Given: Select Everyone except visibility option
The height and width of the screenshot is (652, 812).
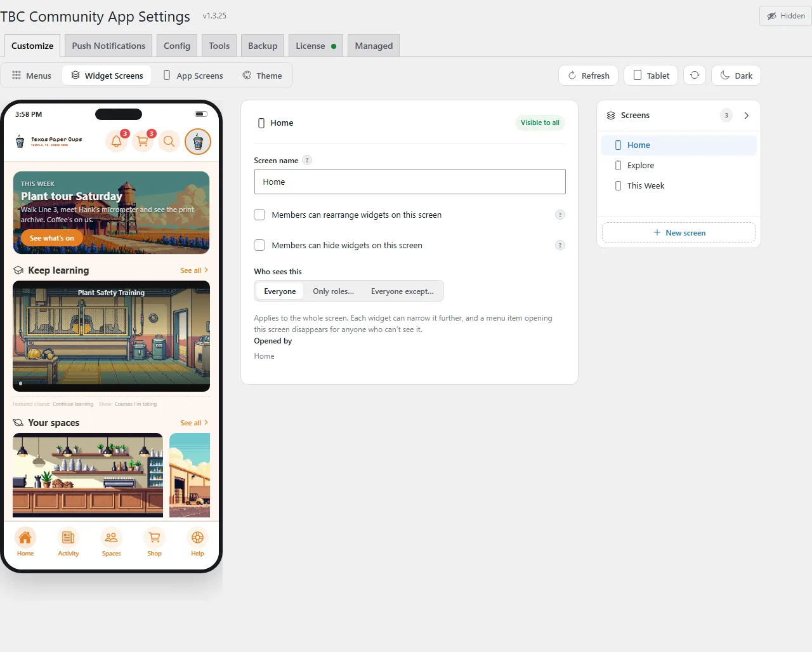Looking at the screenshot, I should click(402, 291).
